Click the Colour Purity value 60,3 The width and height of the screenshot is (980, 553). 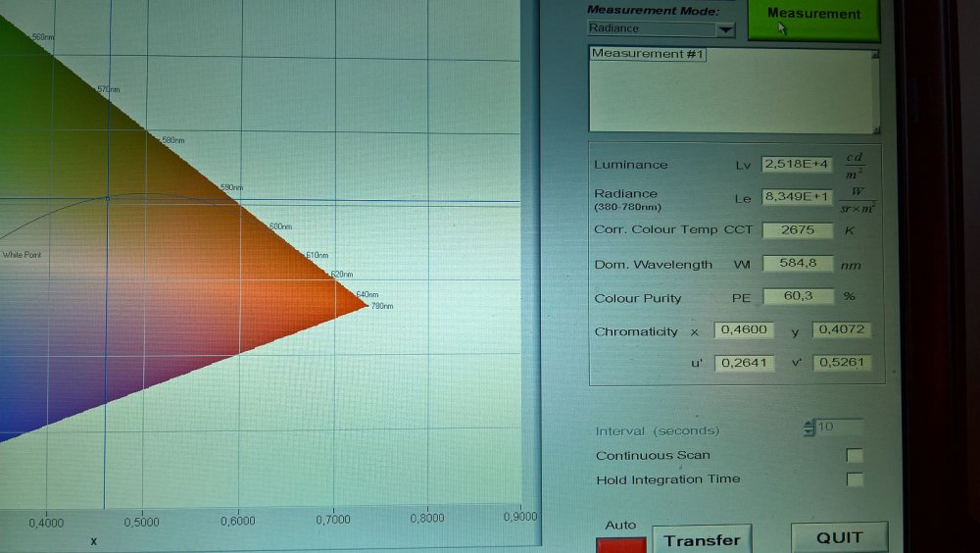(796, 297)
